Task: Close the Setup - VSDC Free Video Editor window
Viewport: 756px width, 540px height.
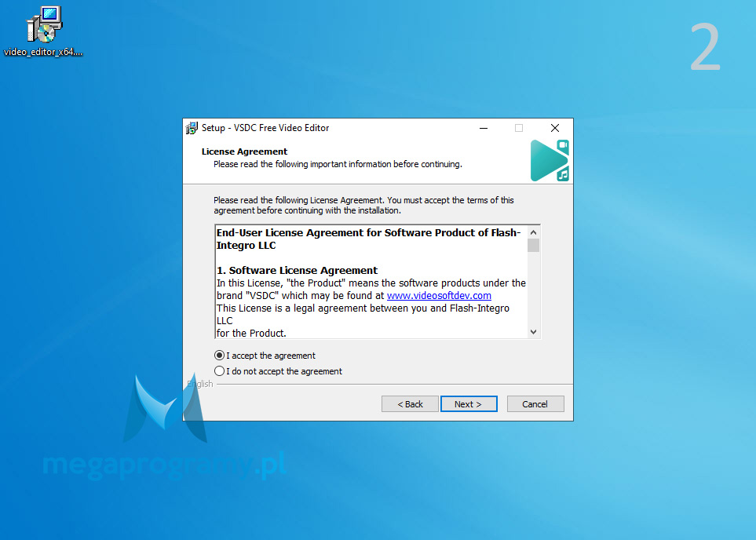Action: tap(555, 128)
